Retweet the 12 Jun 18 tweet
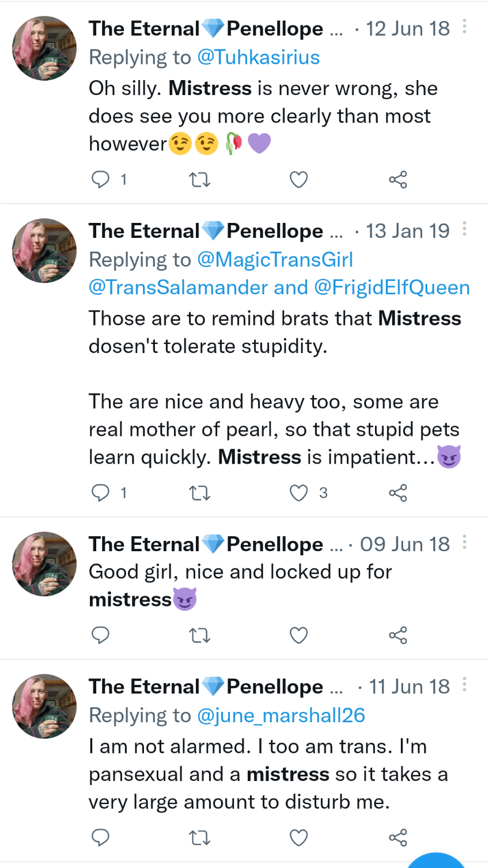The image size is (489, 868). coord(200,180)
